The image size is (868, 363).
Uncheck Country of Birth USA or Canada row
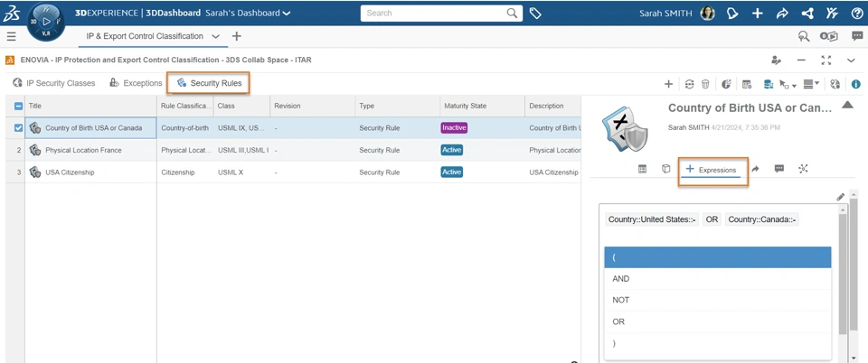(x=18, y=127)
